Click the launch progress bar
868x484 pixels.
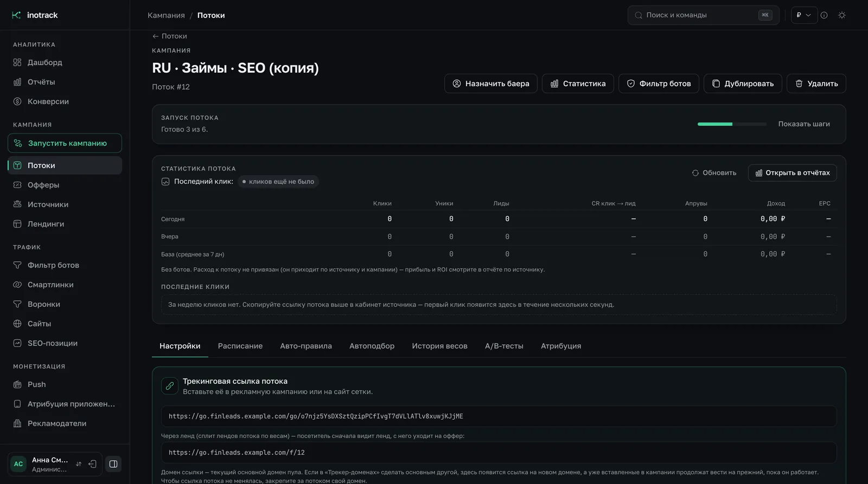pos(732,124)
